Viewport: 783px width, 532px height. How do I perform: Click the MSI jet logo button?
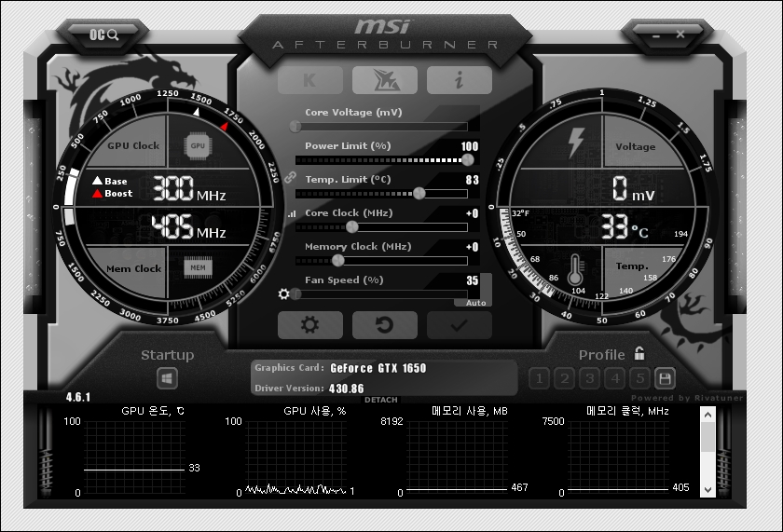pyautogui.click(x=384, y=80)
